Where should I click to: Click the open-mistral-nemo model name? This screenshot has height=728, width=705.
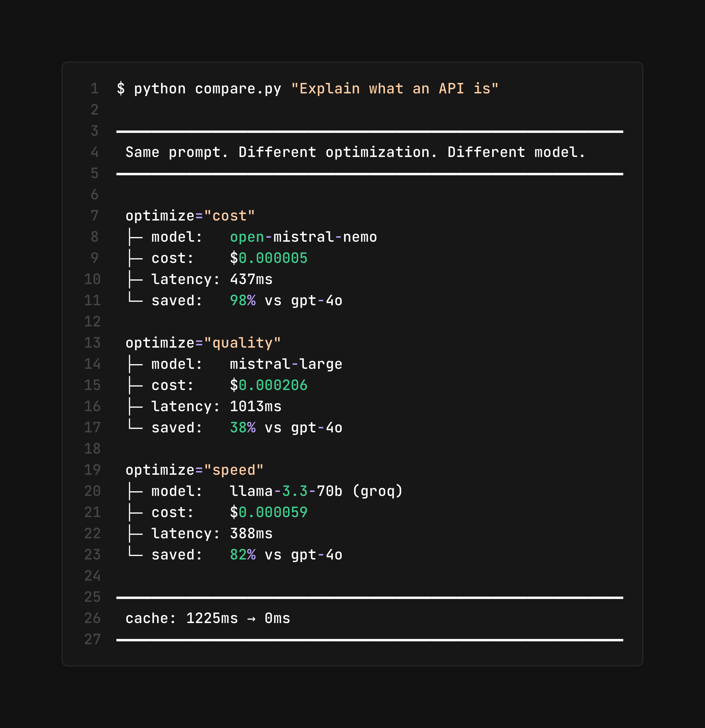point(303,237)
